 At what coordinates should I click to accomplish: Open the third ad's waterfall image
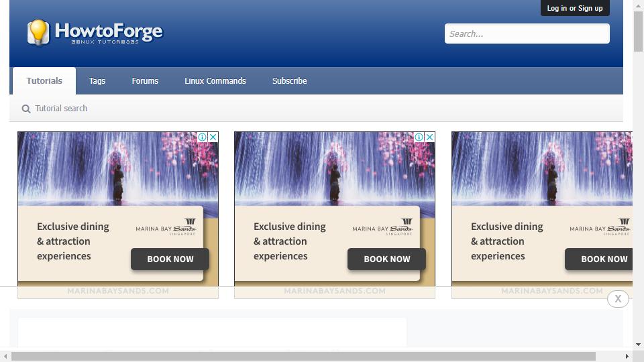click(x=542, y=168)
